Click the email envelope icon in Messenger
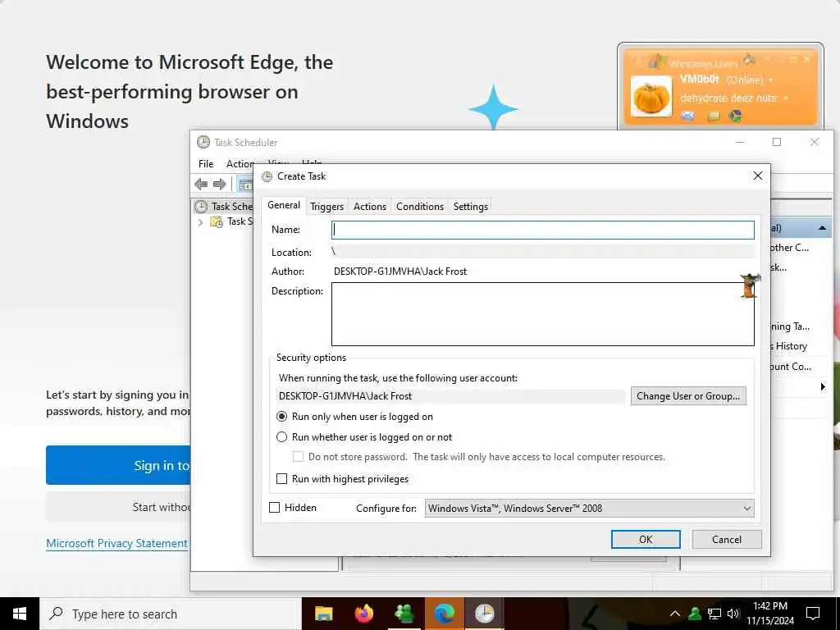 (x=688, y=116)
